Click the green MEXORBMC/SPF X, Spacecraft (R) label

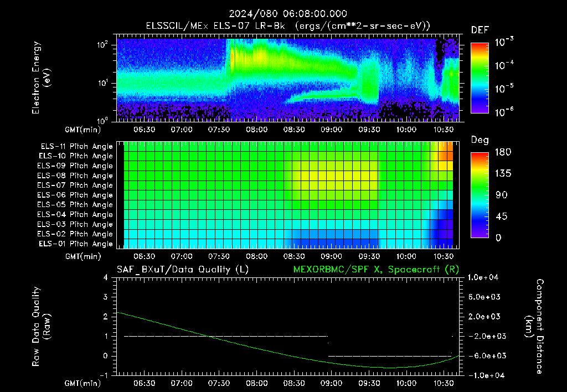pyautogui.click(x=376, y=270)
